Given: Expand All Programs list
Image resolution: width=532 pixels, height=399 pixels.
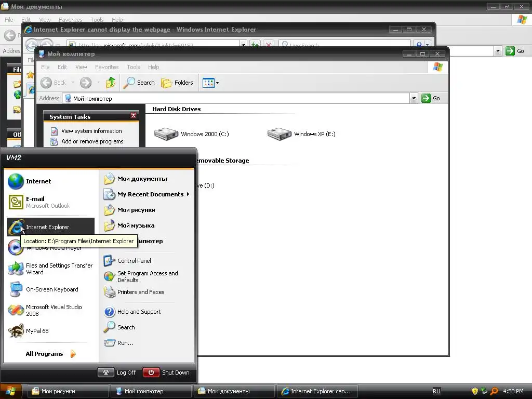Looking at the screenshot, I should coord(50,354).
